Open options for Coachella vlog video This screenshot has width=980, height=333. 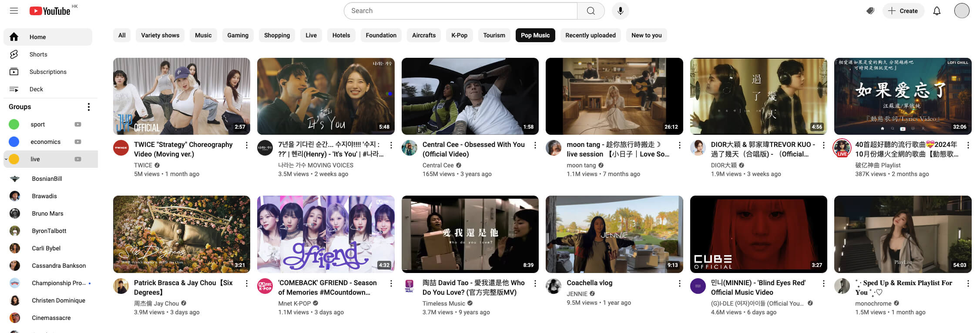point(679,283)
